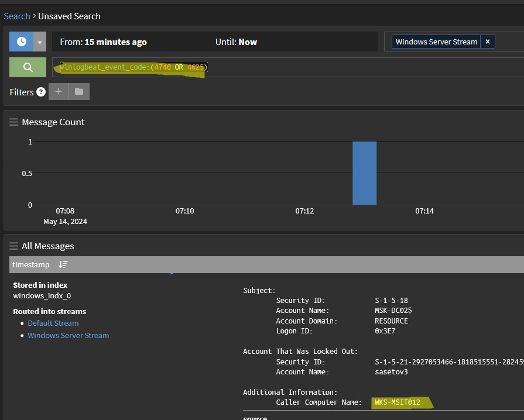Select the S-1-5-21-2927053466 security ID value
This screenshot has width=524, height=420.
coord(450,362)
